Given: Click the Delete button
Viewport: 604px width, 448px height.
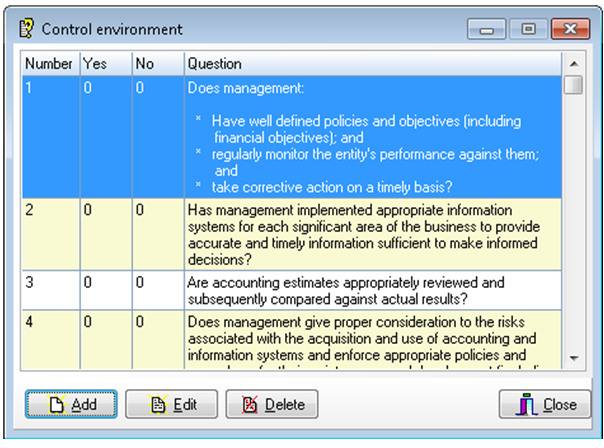Looking at the screenshot, I should [x=272, y=404].
